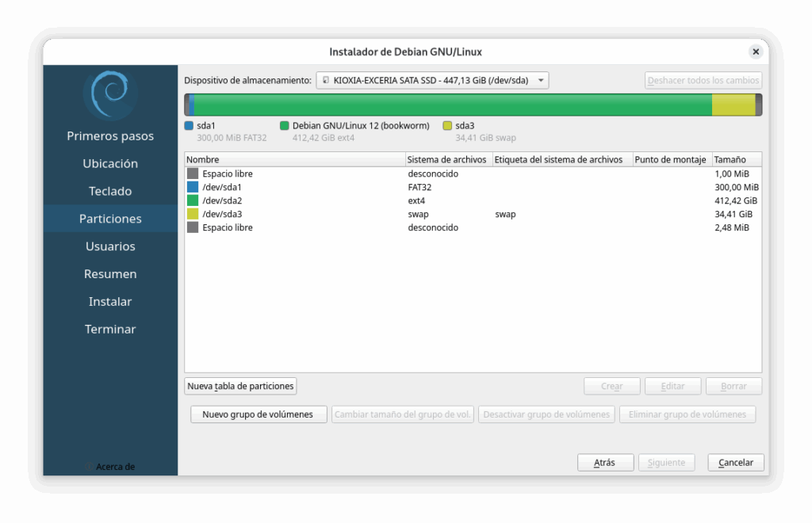This screenshot has width=812, height=523.
Task: Sort by Punto de montaje column header
Action: coord(672,159)
